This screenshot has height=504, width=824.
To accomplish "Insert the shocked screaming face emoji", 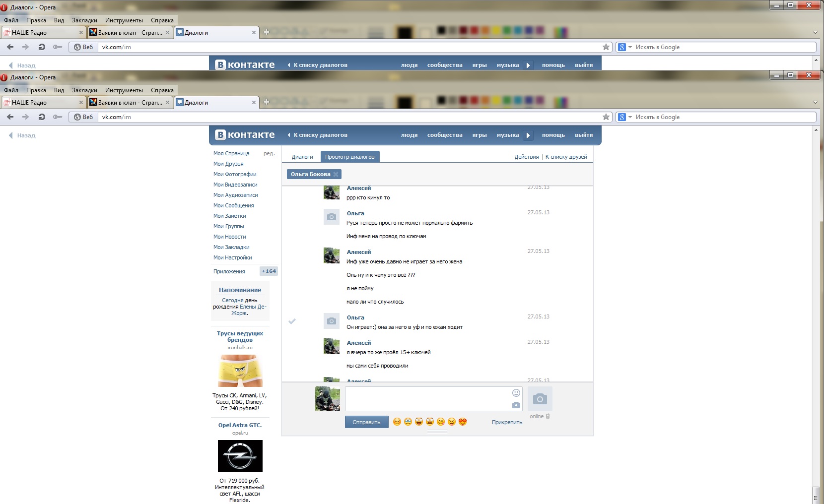I will pos(430,422).
